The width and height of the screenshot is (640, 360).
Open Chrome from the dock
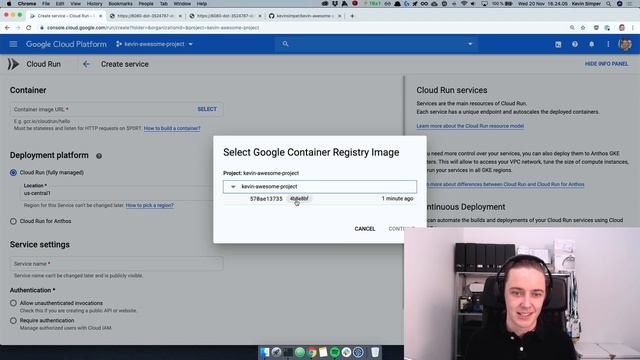click(311, 352)
